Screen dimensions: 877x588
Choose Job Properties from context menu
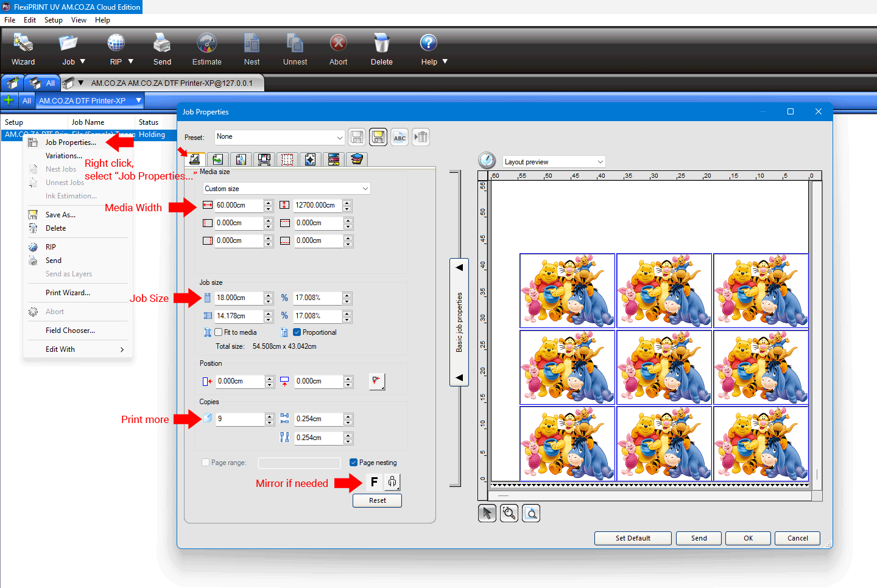(71, 142)
